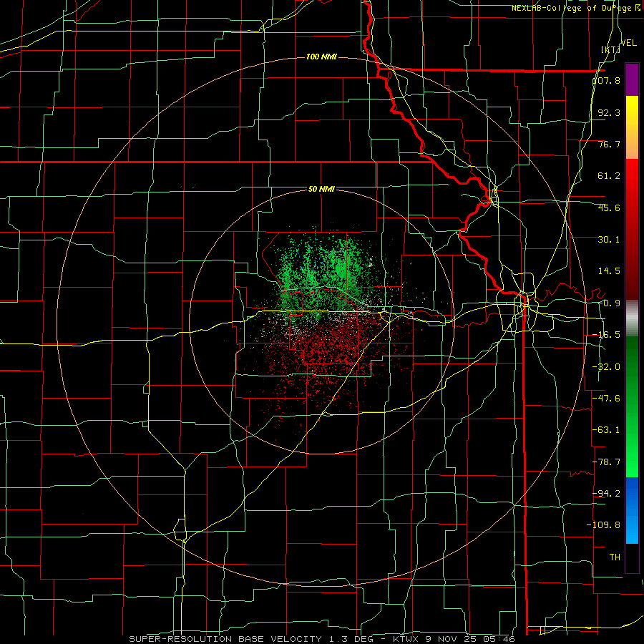This screenshot has height=644, width=644.
Task: Click the purple segment of the velocity color bar
Action: (632, 79)
